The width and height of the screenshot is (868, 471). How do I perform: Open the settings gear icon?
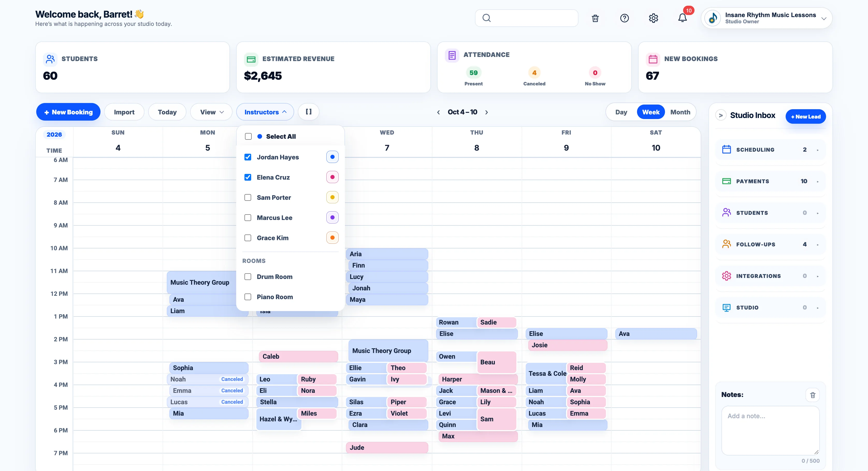(x=653, y=18)
